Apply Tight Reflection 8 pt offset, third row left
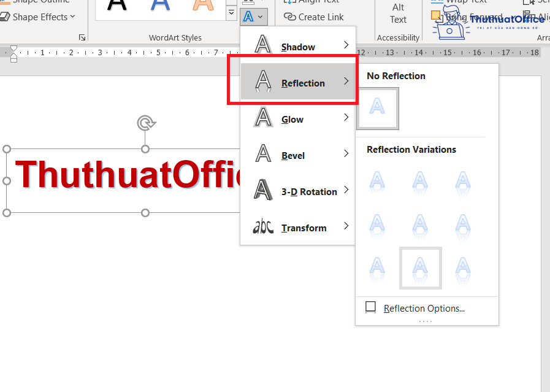The width and height of the screenshot is (550, 392). (378, 269)
